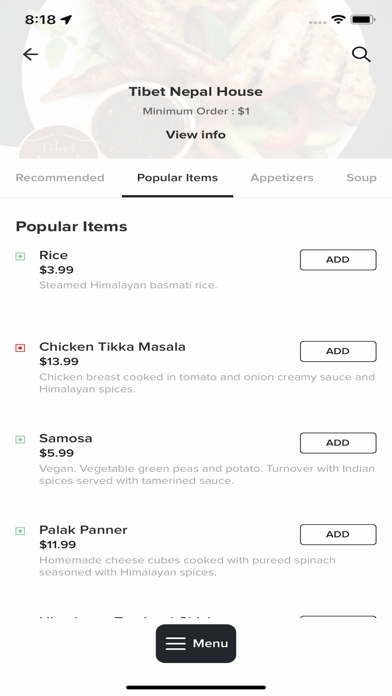This screenshot has width=392, height=696.
Task: Open the floating Menu button
Action: [x=196, y=643]
